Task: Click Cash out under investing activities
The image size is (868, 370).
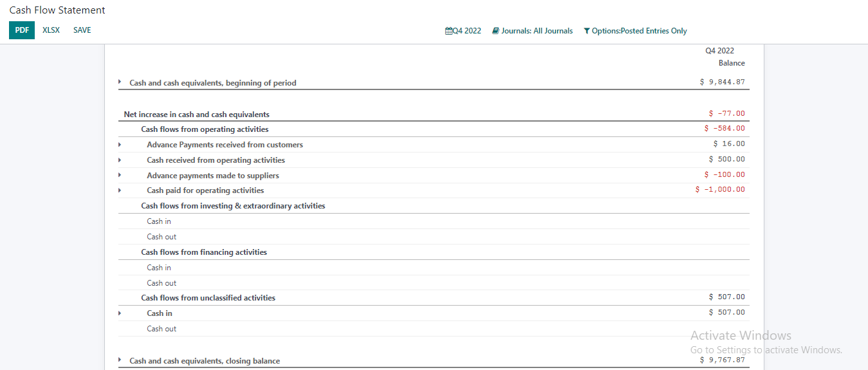Action: coord(162,237)
